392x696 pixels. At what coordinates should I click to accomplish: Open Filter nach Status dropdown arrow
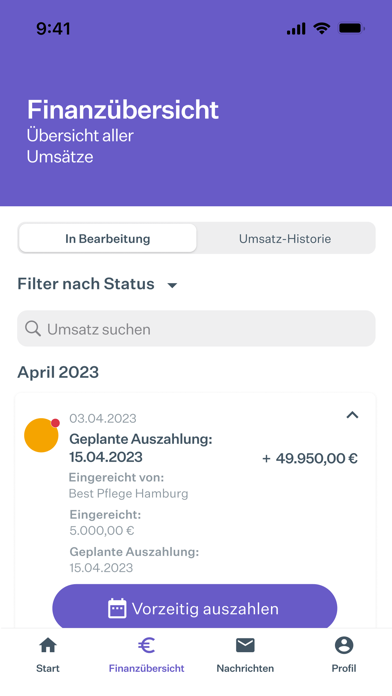(172, 285)
